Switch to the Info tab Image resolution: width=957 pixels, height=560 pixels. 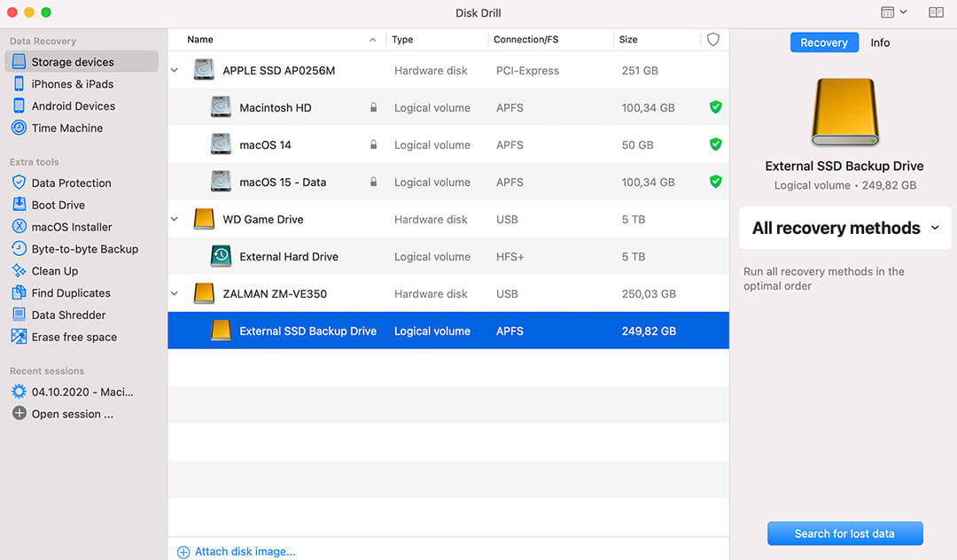coord(880,43)
